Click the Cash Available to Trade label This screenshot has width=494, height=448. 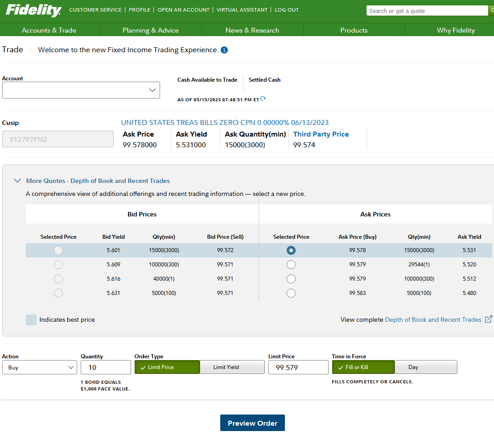pos(207,80)
